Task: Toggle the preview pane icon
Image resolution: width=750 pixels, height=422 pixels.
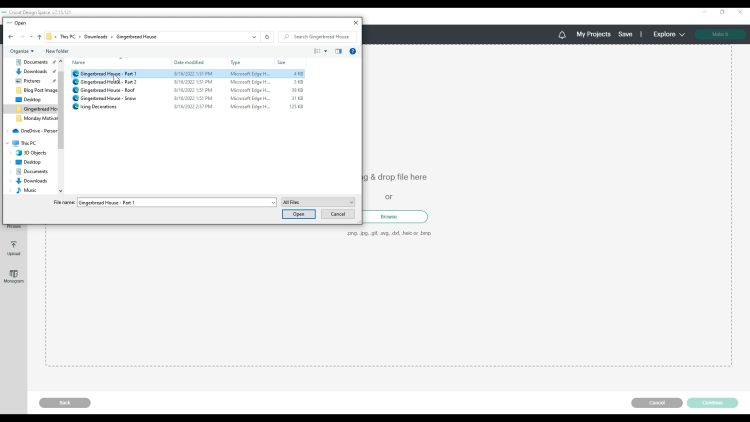Action: tap(339, 51)
